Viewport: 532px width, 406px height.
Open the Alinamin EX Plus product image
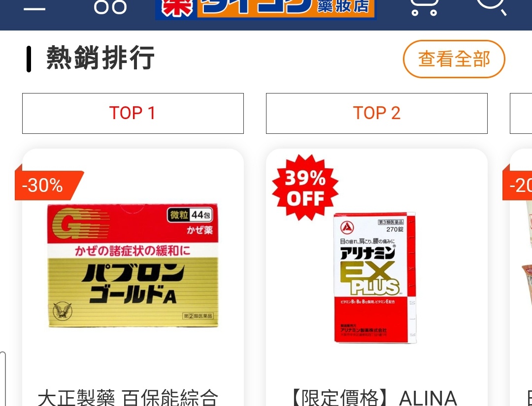point(375,278)
